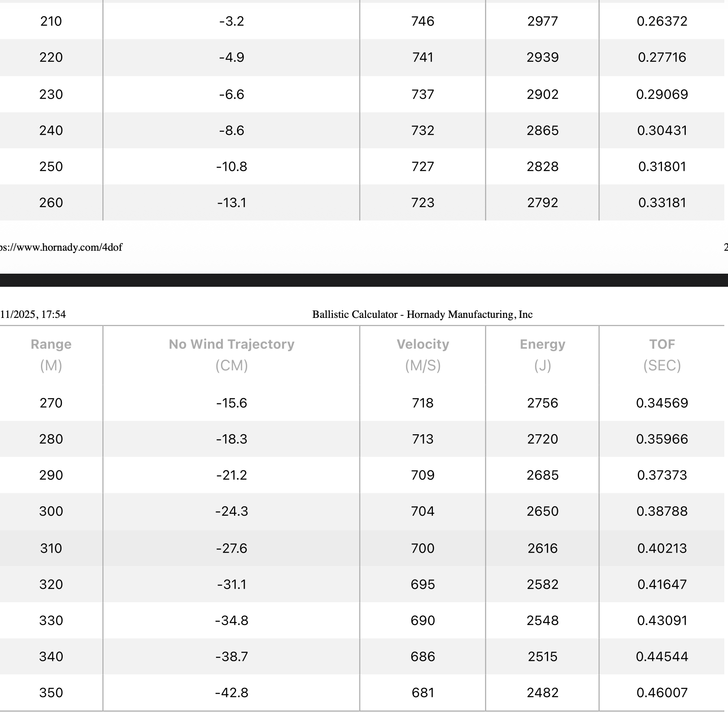
Task: Click the 17:54 timestamp in page header
Action: 53,315
